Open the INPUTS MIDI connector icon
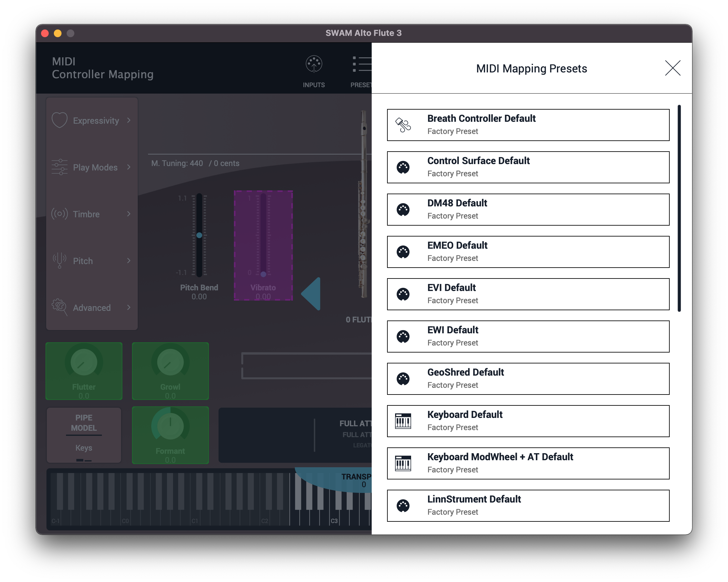Image resolution: width=728 pixels, height=582 pixels. point(314,64)
